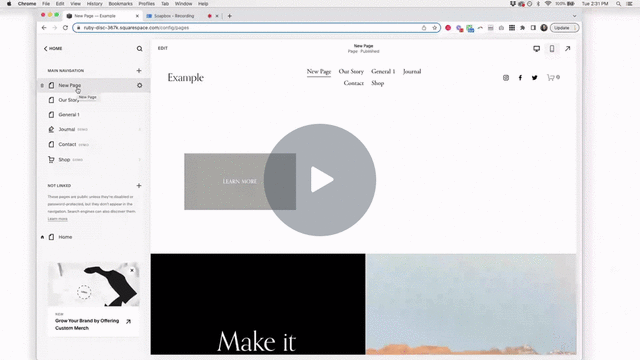Open the Our Story navigation link

click(x=351, y=71)
